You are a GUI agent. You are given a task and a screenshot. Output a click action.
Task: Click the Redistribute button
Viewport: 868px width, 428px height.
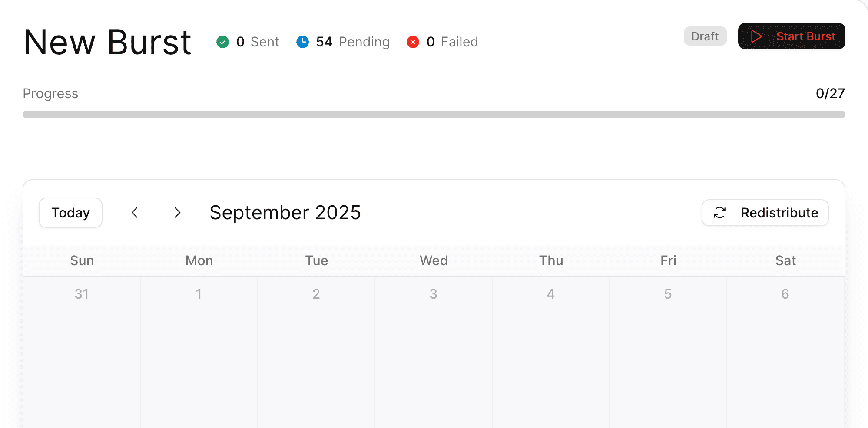765,213
